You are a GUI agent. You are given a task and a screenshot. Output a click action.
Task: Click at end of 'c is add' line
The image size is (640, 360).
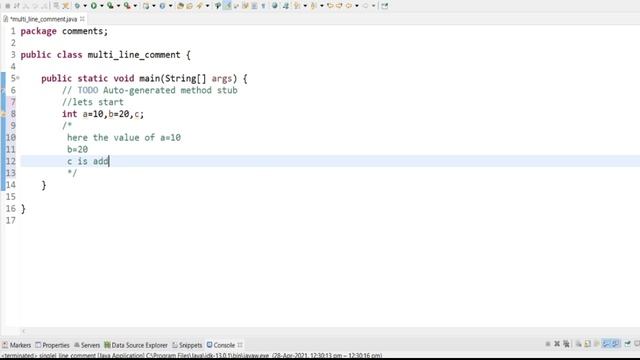[x=109, y=161]
